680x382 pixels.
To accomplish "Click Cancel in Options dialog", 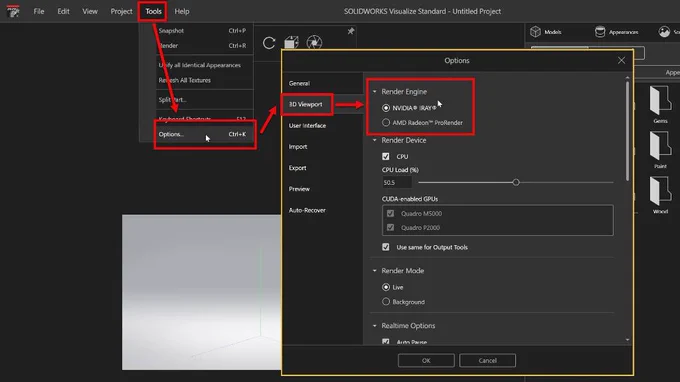I will (x=487, y=360).
